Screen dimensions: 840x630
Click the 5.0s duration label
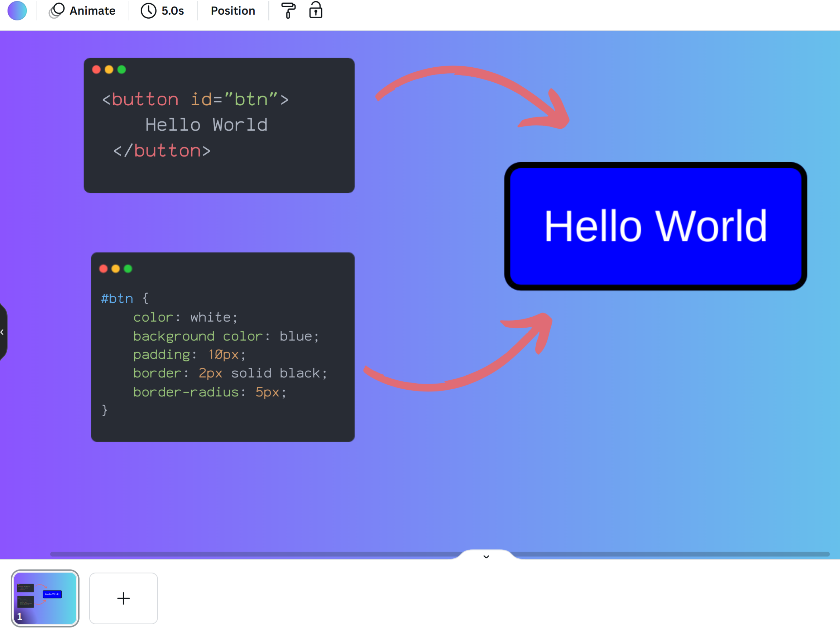173,11
